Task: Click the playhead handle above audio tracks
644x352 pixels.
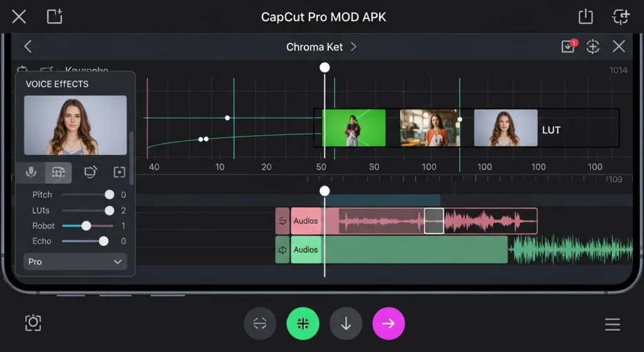Action: [x=325, y=191]
